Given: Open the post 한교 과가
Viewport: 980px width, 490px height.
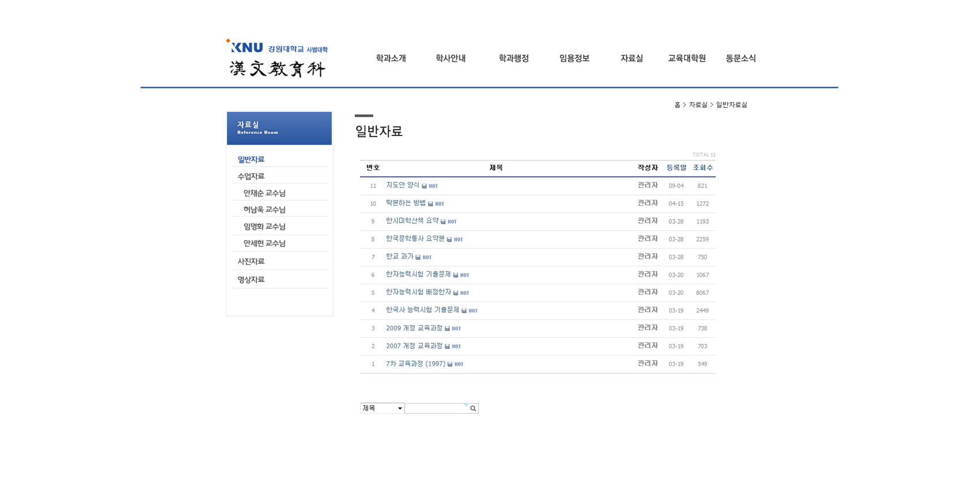Looking at the screenshot, I should [x=399, y=257].
